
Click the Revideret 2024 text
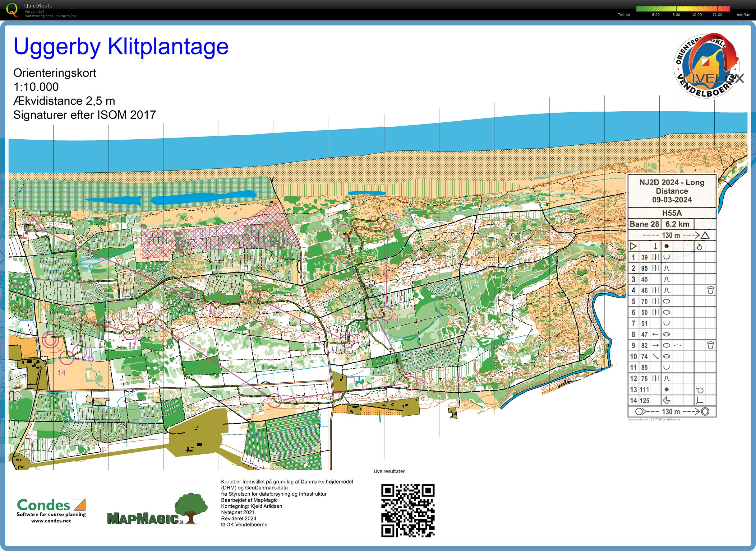tap(238, 518)
